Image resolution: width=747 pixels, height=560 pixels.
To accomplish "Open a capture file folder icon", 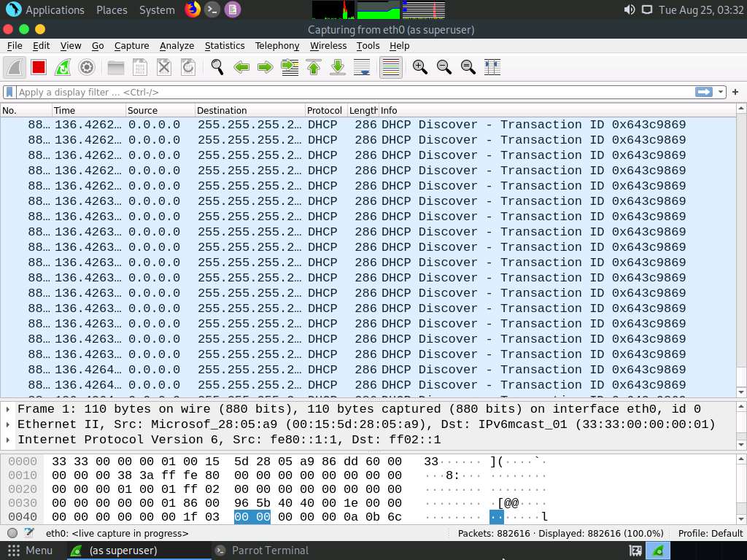I will click(x=116, y=67).
